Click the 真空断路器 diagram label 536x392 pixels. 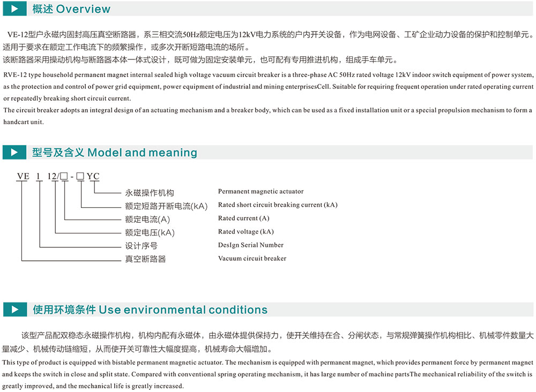(145, 259)
